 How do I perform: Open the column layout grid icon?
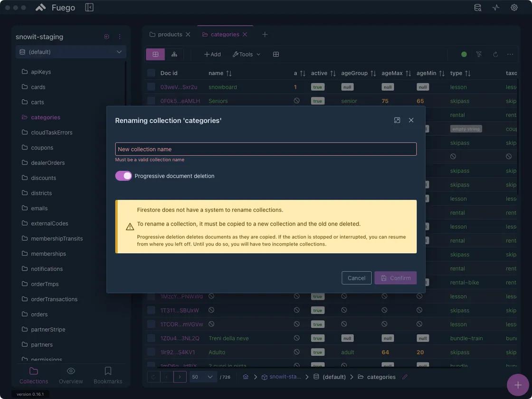(276, 54)
